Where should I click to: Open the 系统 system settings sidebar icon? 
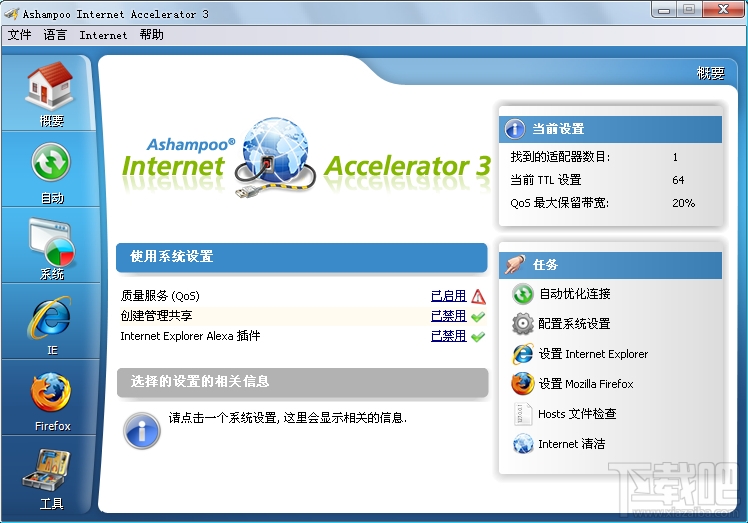point(52,242)
